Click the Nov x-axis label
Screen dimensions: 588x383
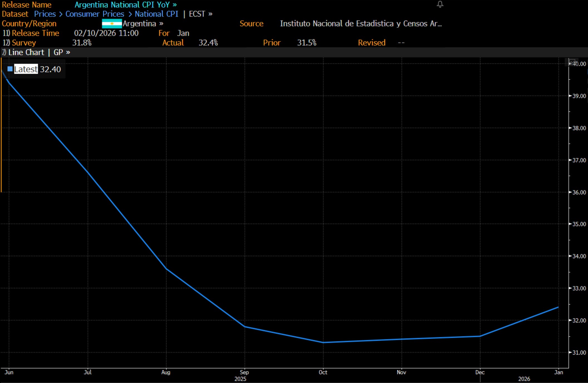pyautogui.click(x=401, y=372)
